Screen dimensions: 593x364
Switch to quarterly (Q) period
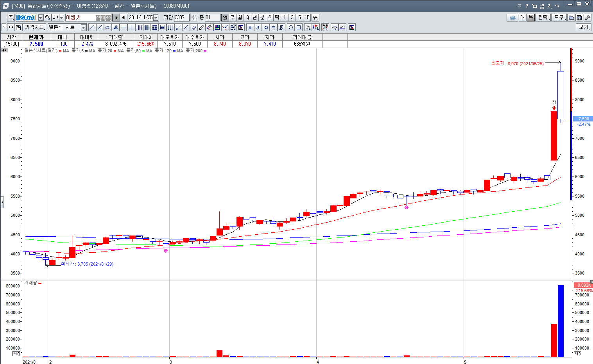(x=247, y=18)
